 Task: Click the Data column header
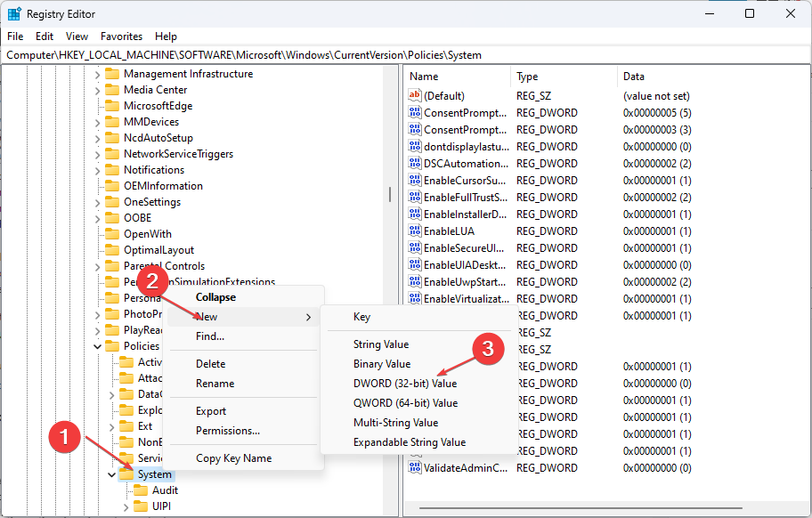point(713,77)
